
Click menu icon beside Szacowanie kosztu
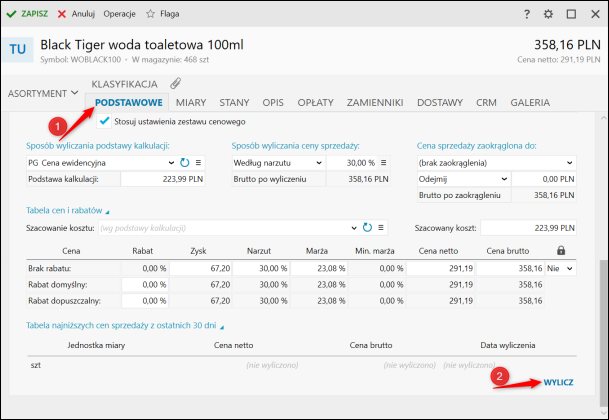point(381,228)
